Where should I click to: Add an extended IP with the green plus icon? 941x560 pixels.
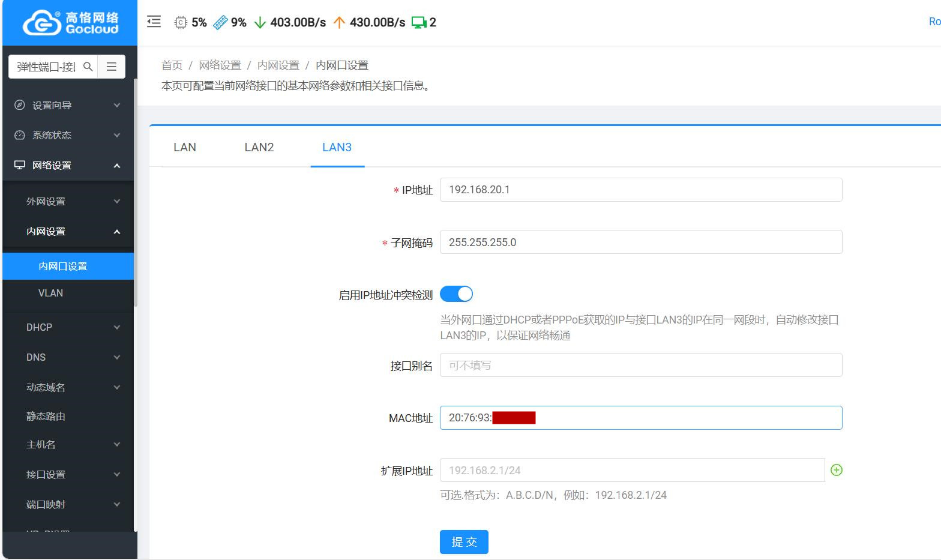[x=837, y=470]
